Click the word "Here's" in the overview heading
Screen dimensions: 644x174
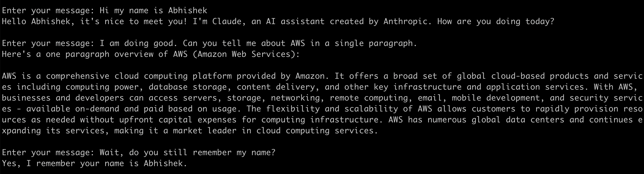[17, 54]
